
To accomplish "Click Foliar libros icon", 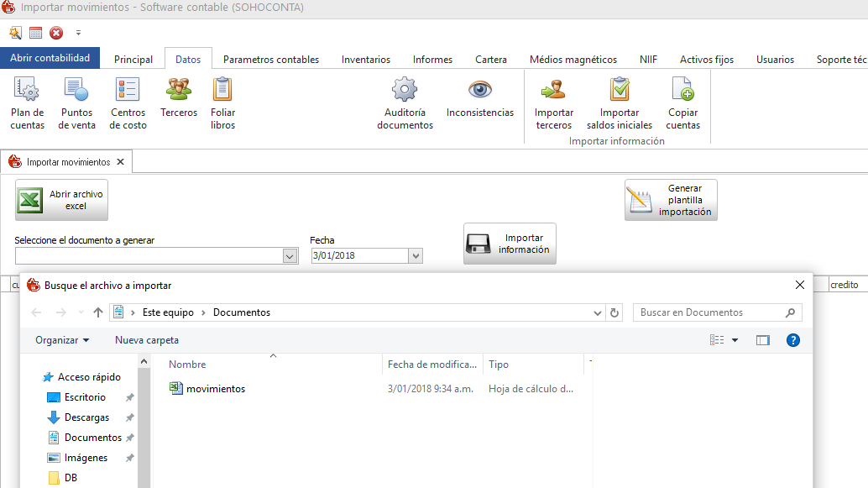I will [222, 90].
